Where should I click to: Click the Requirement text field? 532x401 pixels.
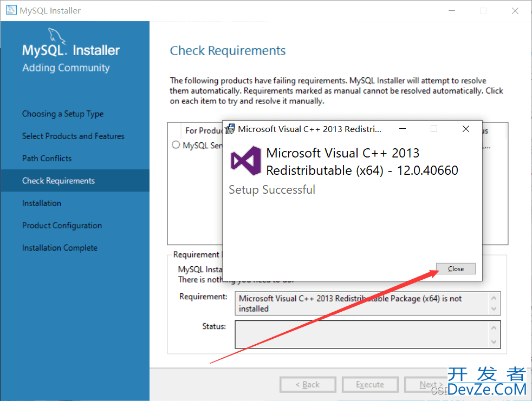coord(368,304)
